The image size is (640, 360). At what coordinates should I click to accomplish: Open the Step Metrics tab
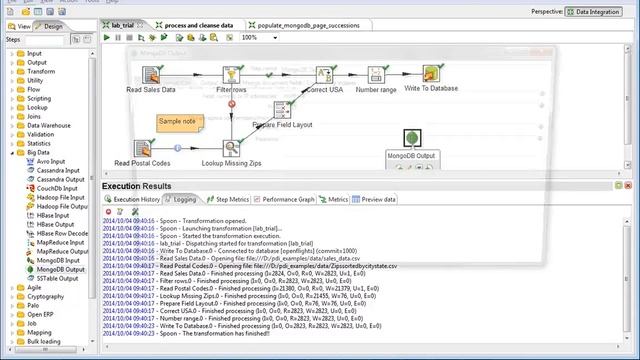228,199
